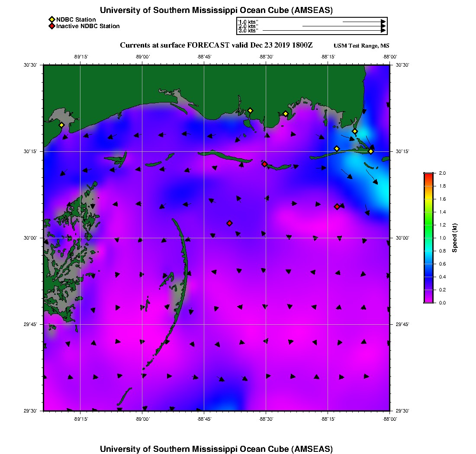Click the 'Speed (kt)' colorbar axis label
This screenshot has height=454, width=476.
(x=455, y=238)
